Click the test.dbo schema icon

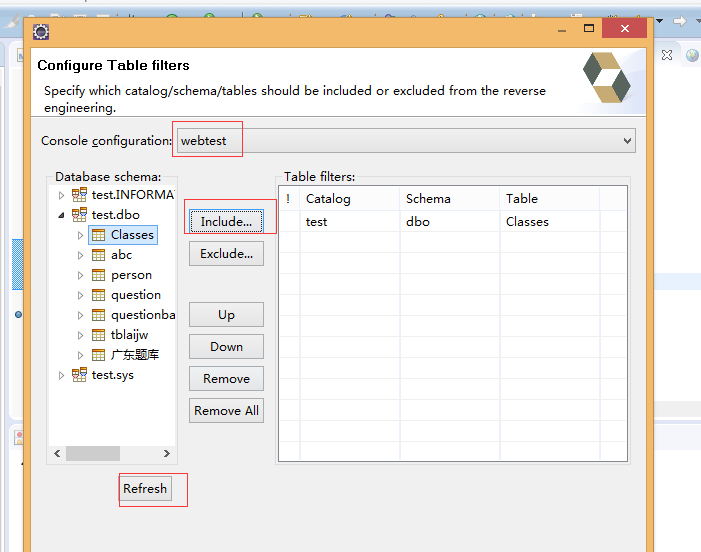[79, 215]
